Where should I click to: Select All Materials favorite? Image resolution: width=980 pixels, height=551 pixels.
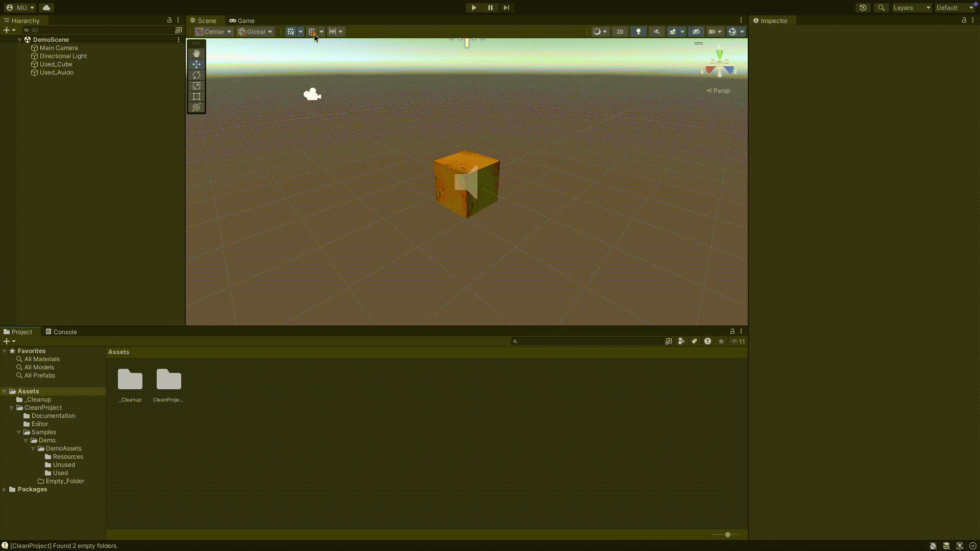(42, 359)
